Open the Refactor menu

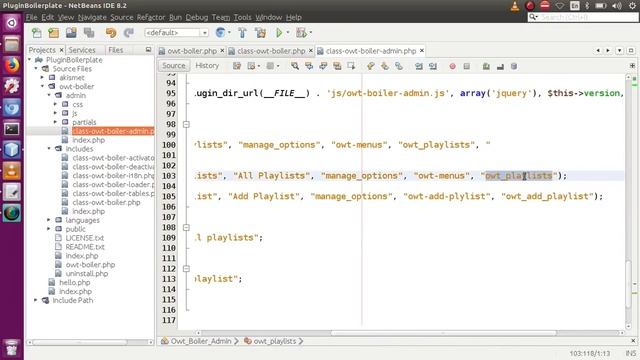[x=151, y=17]
